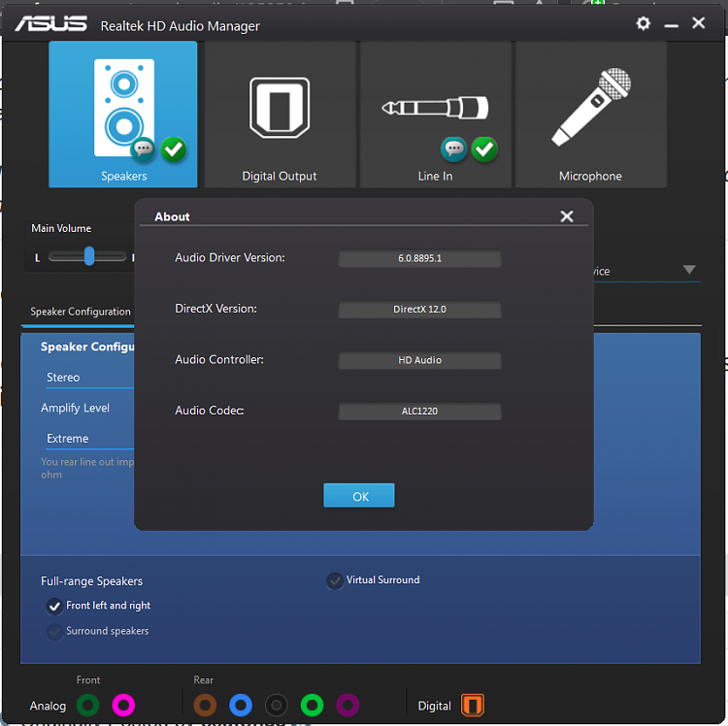This screenshot has height=726, width=728.
Task: Click the front dark green analog jack
Action: coord(87,706)
